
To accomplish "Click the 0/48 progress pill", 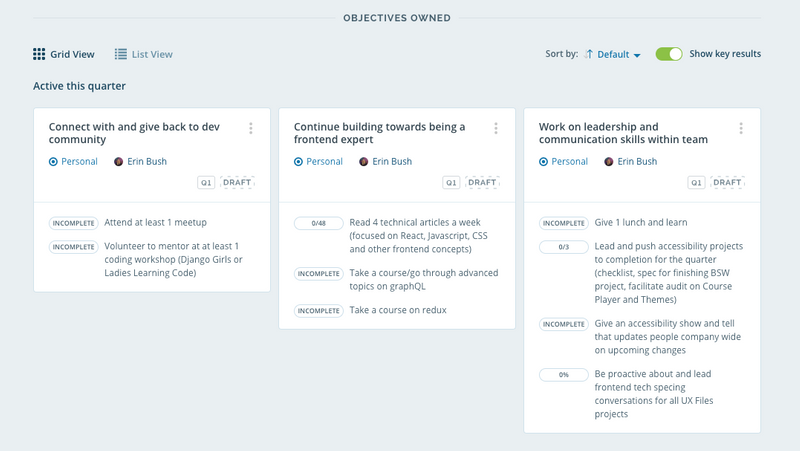I will pyautogui.click(x=318, y=222).
